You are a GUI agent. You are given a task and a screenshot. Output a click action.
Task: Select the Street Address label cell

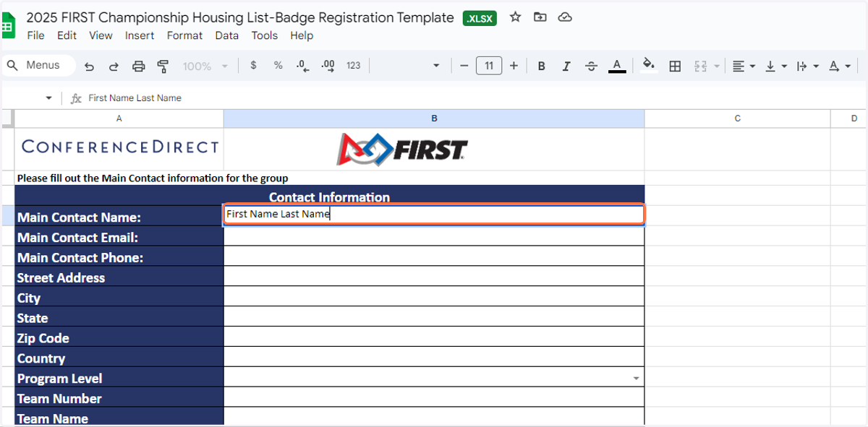[x=119, y=277]
